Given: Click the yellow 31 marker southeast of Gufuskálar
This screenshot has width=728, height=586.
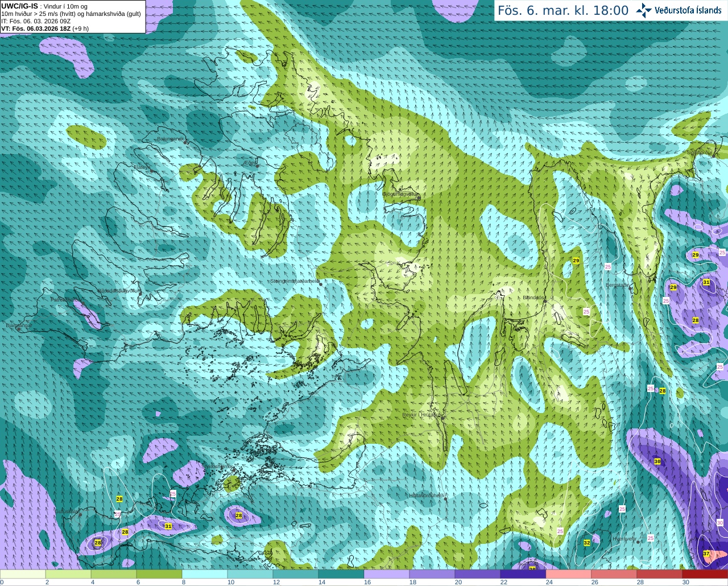Looking at the screenshot, I should click(168, 526).
